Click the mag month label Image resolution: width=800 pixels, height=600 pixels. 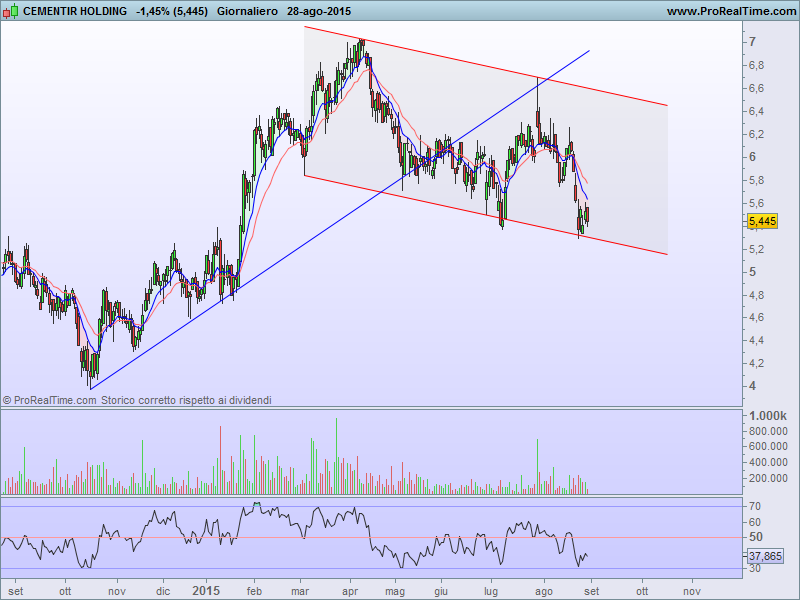(395, 591)
